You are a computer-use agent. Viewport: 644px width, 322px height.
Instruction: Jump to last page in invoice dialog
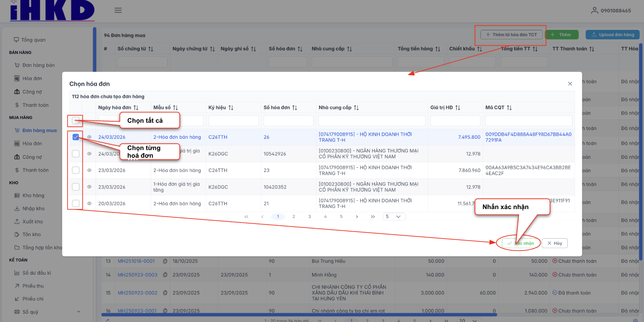click(x=372, y=217)
